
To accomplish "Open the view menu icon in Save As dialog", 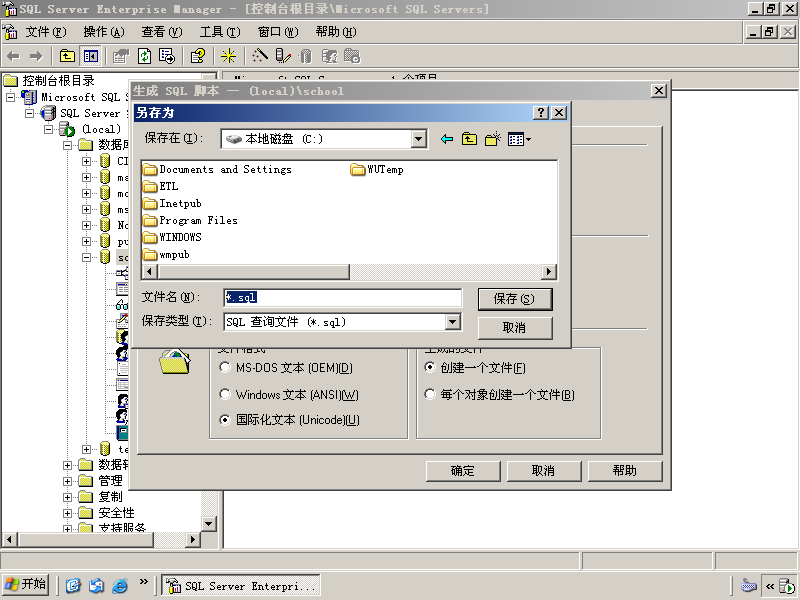I will coord(519,139).
